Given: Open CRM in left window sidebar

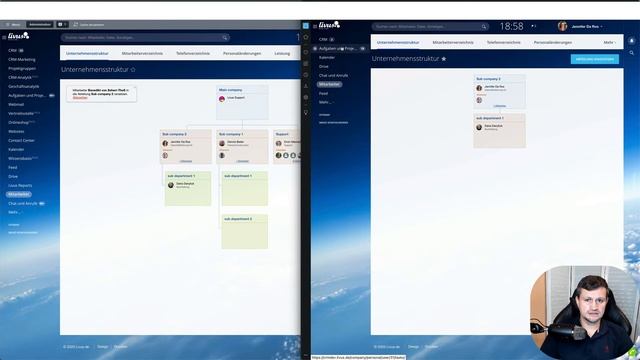Looking at the screenshot, I should (12, 51).
